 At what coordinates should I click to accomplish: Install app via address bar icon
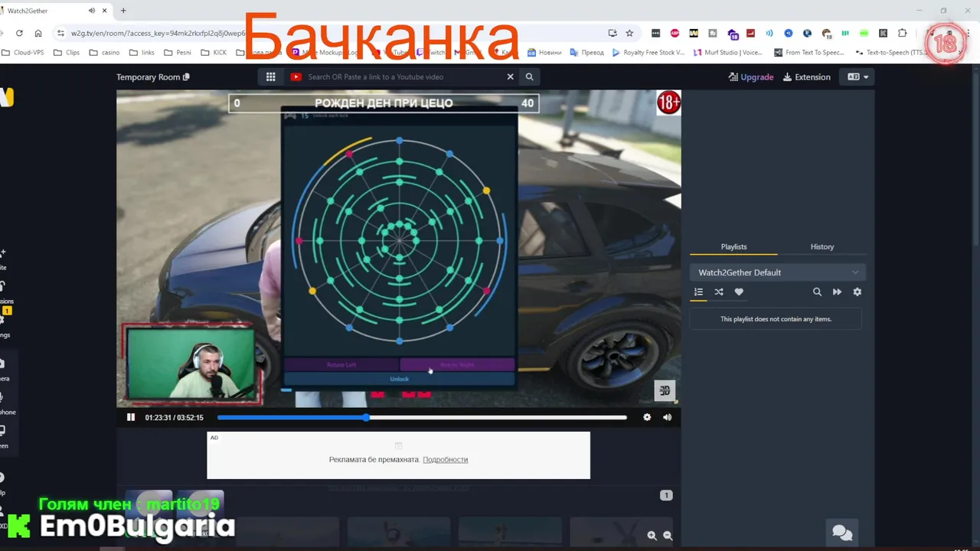612,33
